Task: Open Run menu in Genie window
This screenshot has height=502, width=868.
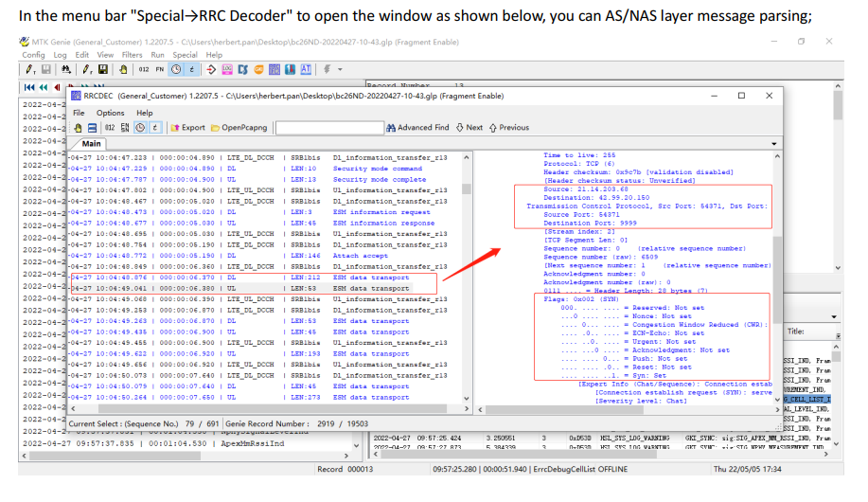Action: pos(157,55)
